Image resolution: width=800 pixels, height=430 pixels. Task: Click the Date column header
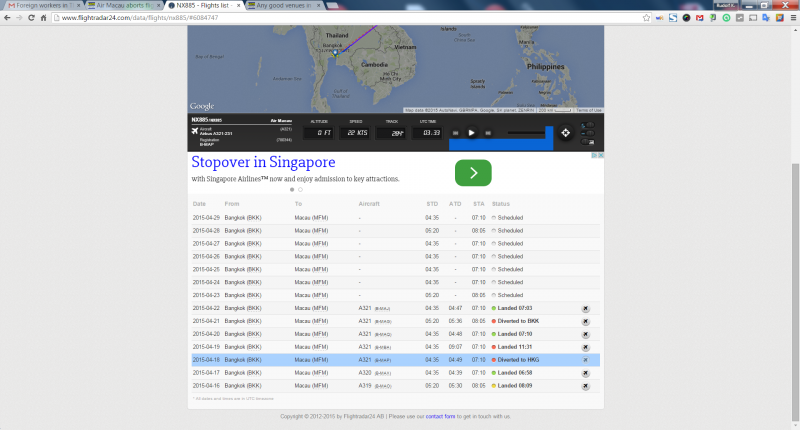[199, 204]
